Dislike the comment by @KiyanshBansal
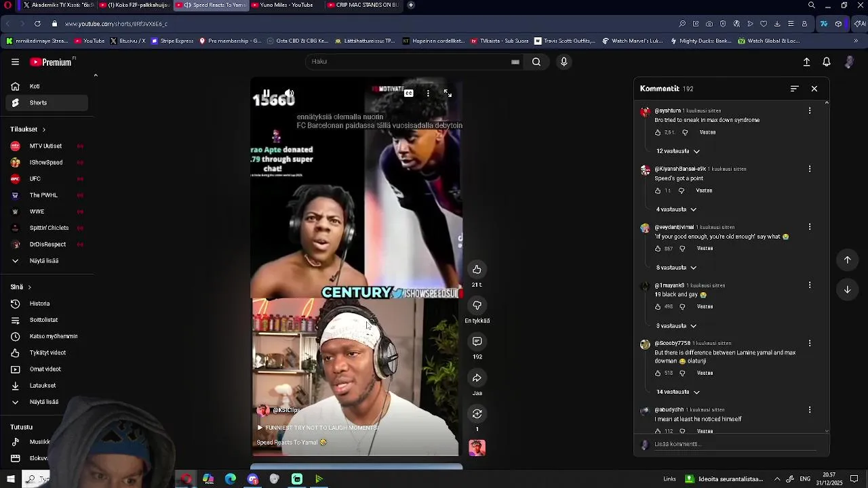Image resolution: width=868 pixels, height=488 pixels. tap(682, 191)
